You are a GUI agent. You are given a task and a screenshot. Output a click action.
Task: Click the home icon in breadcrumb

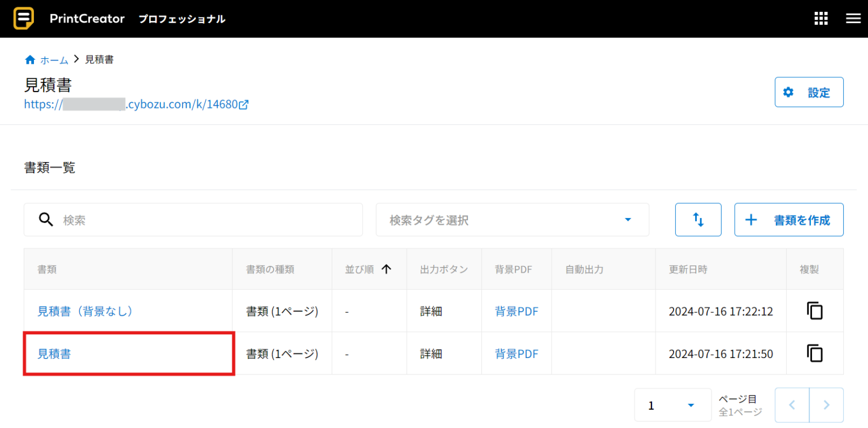click(x=30, y=60)
